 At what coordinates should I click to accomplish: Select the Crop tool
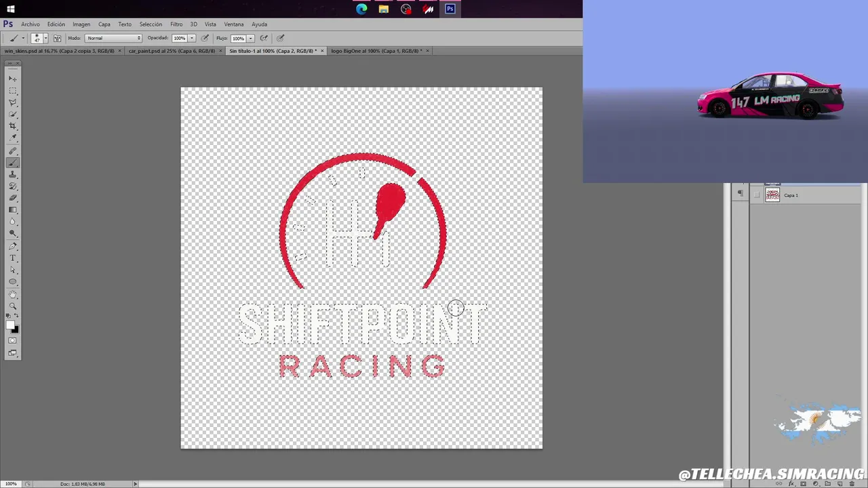(13, 127)
